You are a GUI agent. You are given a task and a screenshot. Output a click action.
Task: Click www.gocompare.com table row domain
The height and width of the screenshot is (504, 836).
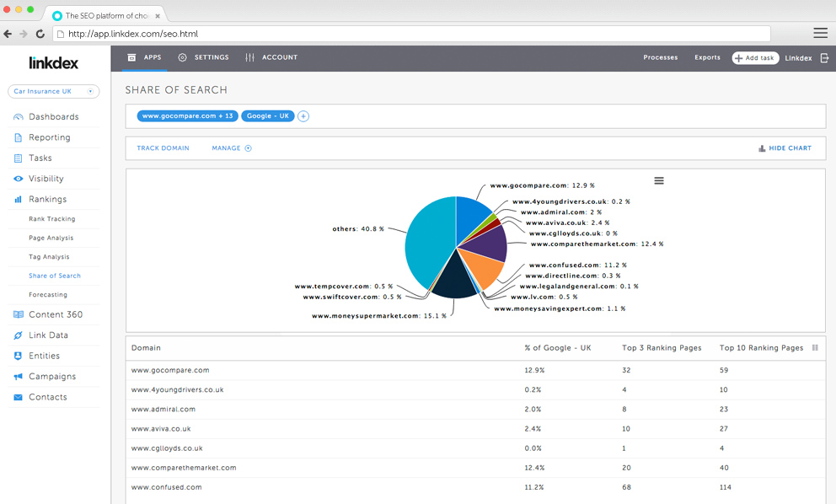(x=170, y=370)
